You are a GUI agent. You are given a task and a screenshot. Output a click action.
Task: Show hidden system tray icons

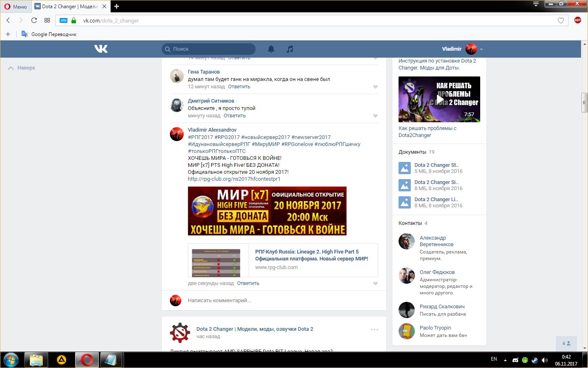click(x=505, y=360)
